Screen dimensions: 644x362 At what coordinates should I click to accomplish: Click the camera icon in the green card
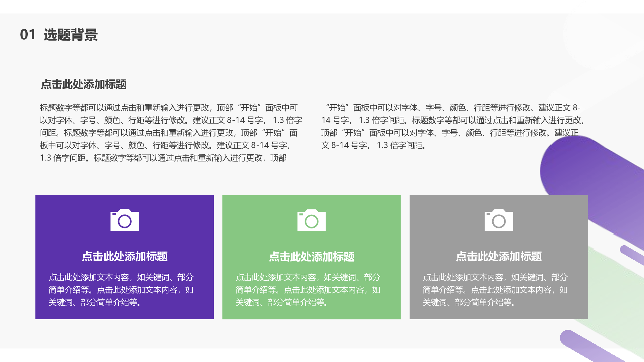[x=311, y=220]
